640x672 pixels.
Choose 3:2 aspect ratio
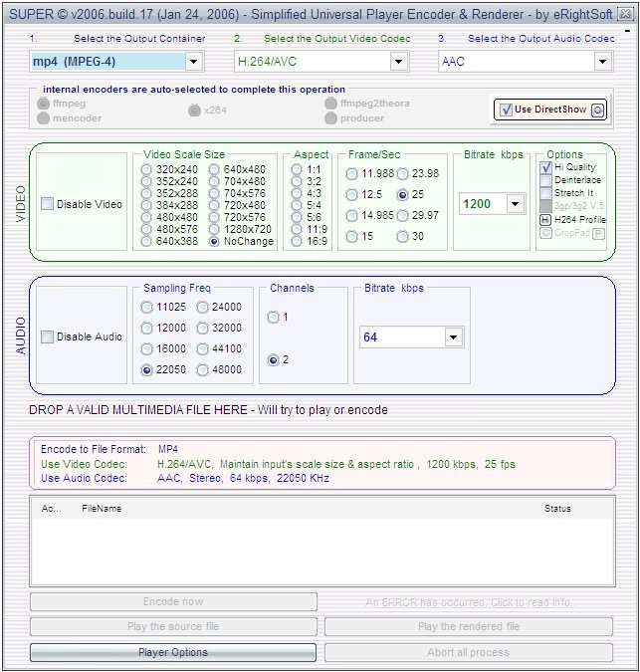297,181
